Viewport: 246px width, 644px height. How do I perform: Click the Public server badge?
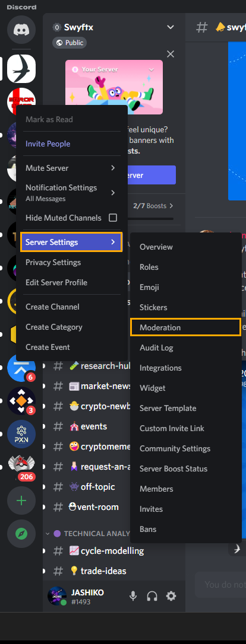[x=69, y=43]
